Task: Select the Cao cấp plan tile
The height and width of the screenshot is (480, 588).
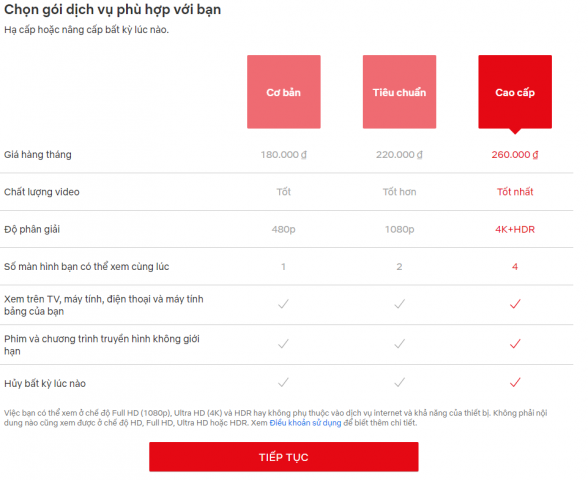Action: 515,92
